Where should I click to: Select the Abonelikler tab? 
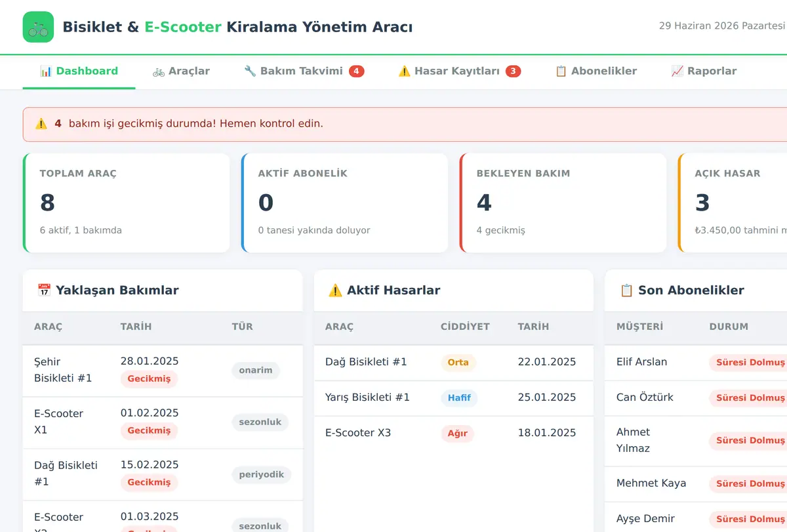[595, 71]
